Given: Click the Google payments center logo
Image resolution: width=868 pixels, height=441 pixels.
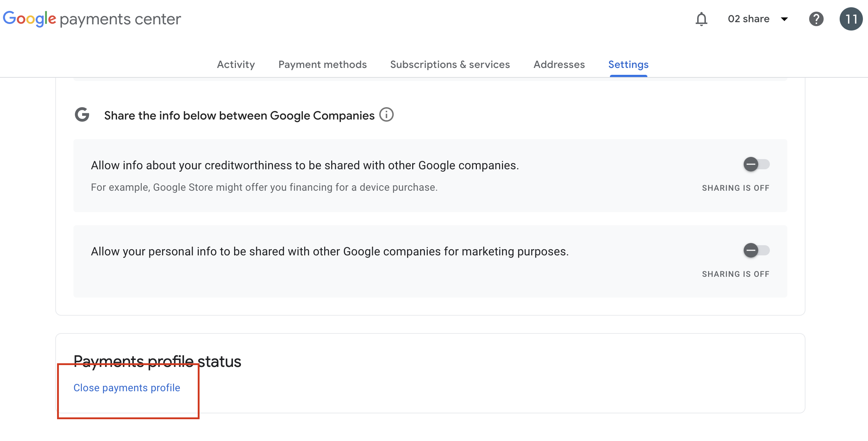Looking at the screenshot, I should 92,19.
